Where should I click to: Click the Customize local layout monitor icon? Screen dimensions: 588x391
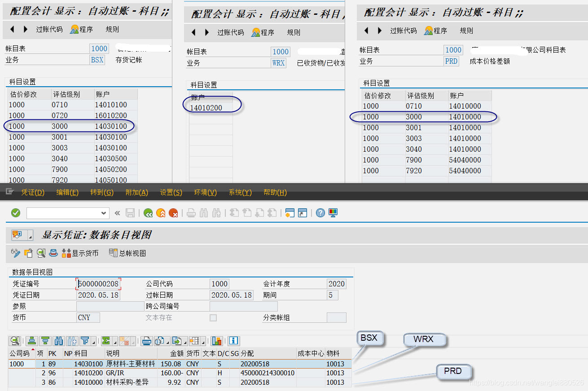pyautogui.click(x=333, y=213)
